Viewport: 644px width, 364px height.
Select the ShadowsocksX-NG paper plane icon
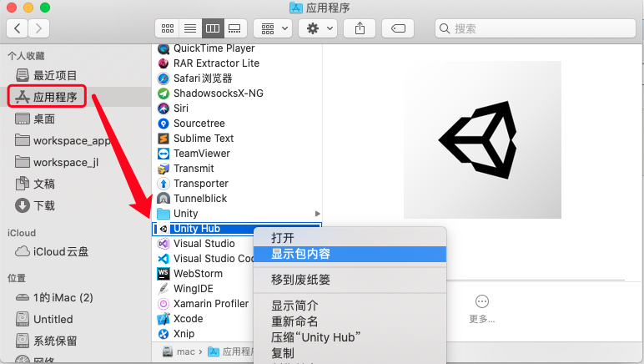[164, 94]
